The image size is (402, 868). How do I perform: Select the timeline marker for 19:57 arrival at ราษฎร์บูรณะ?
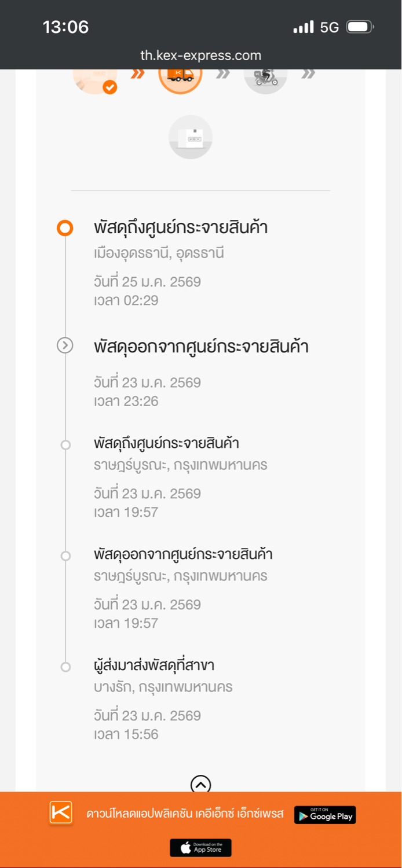click(65, 444)
